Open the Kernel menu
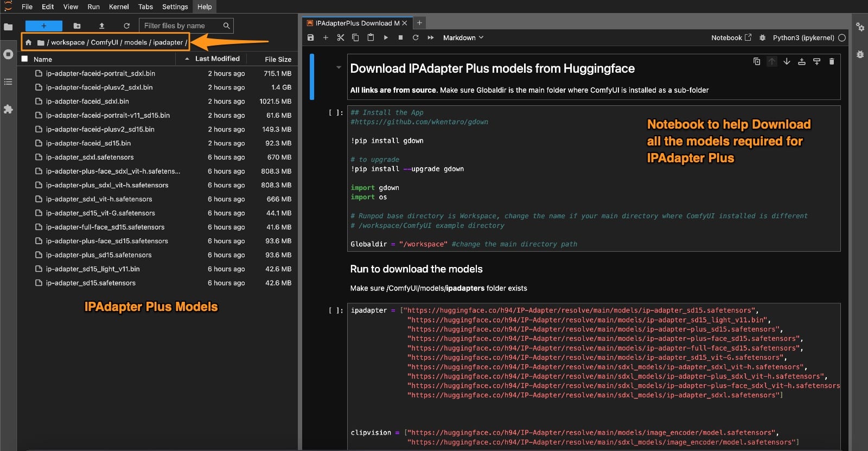 [119, 7]
